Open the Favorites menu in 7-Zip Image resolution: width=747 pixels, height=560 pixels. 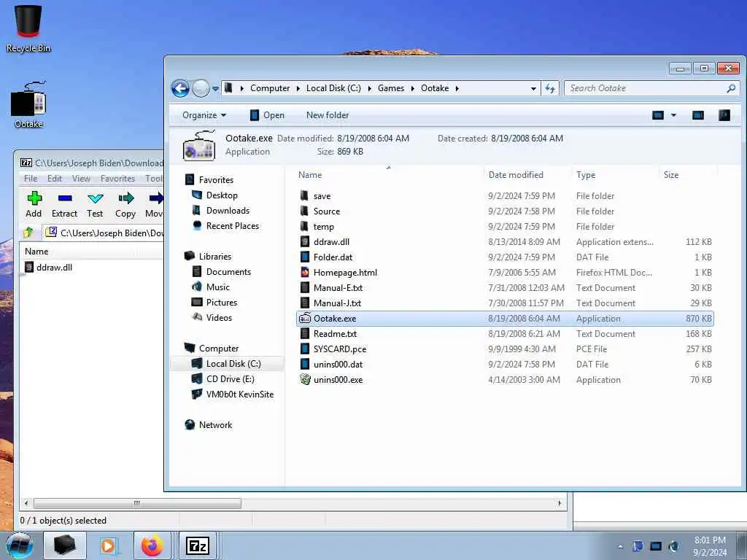tap(117, 179)
